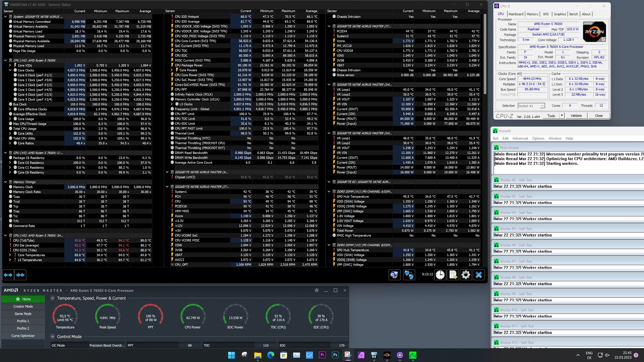Open the Socket #1 selection dropdown
Viewport: 644px width, 362px height.
pos(542,106)
